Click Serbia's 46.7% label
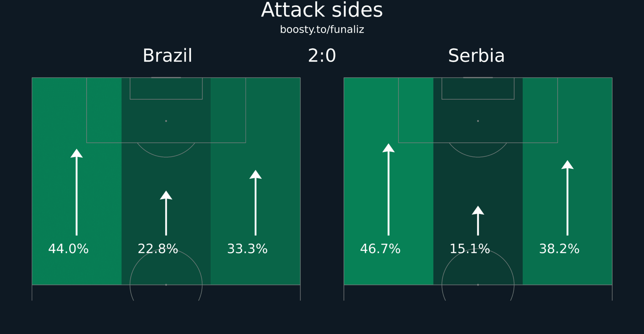Viewport: 644px width, 334px height. click(x=380, y=249)
